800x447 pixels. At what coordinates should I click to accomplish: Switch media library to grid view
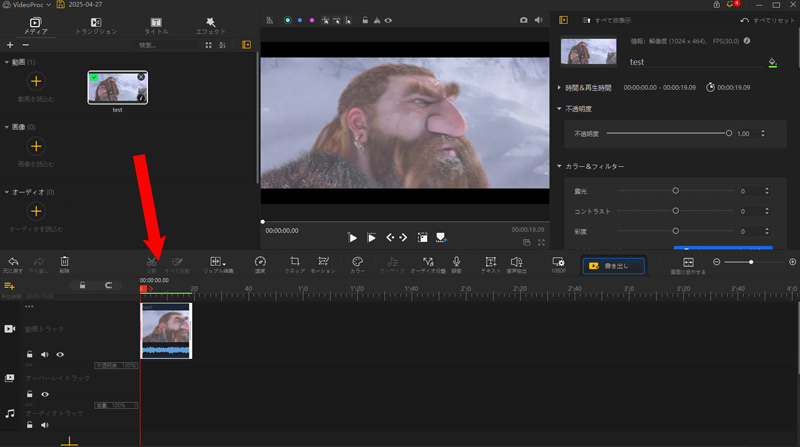click(208, 45)
